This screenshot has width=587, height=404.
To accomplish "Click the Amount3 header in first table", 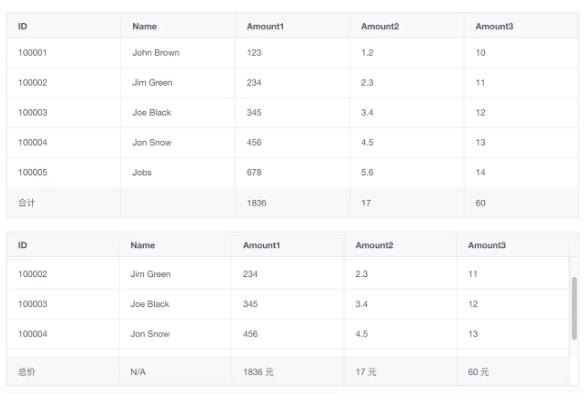I will tap(494, 27).
